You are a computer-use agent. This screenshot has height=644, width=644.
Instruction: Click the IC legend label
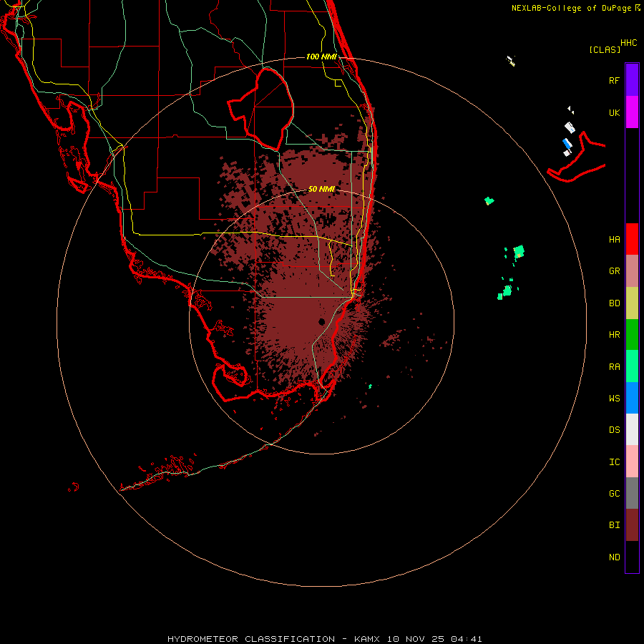tap(614, 462)
